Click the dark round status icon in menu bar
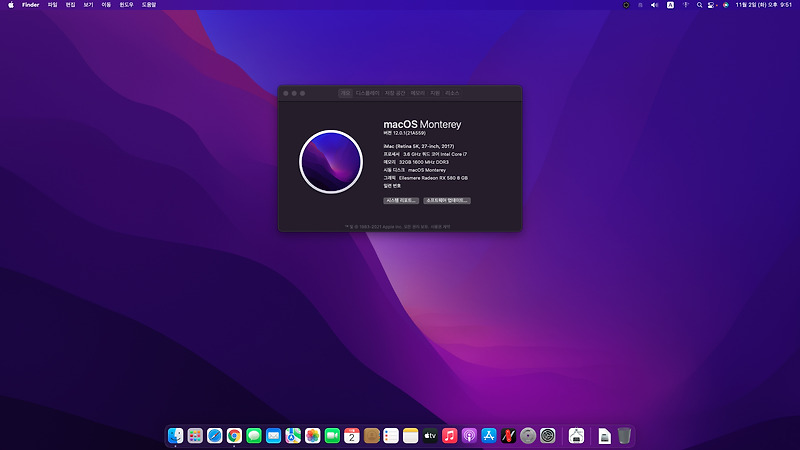 [x=626, y=5]
